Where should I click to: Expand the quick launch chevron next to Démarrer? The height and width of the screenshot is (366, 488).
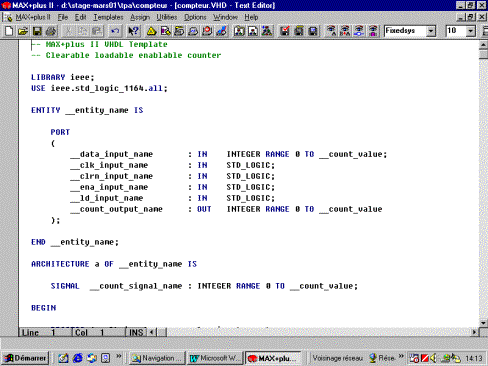(x=118, y=356)
